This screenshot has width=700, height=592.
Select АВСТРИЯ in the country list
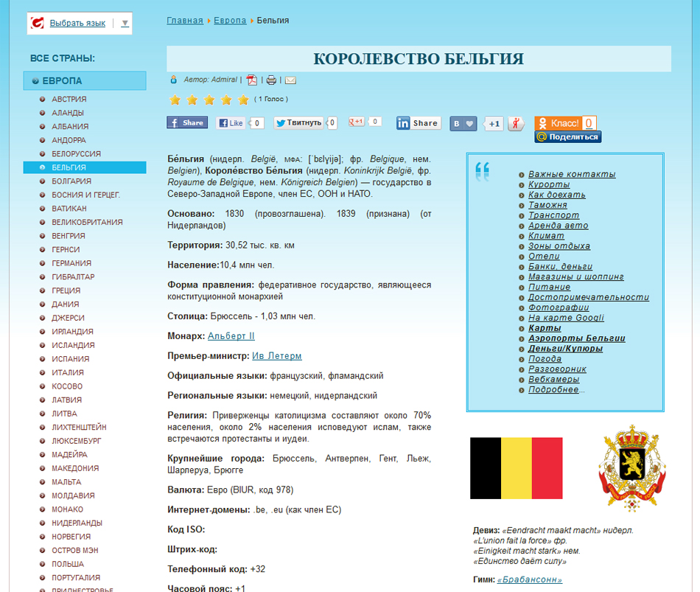[69, 100]
